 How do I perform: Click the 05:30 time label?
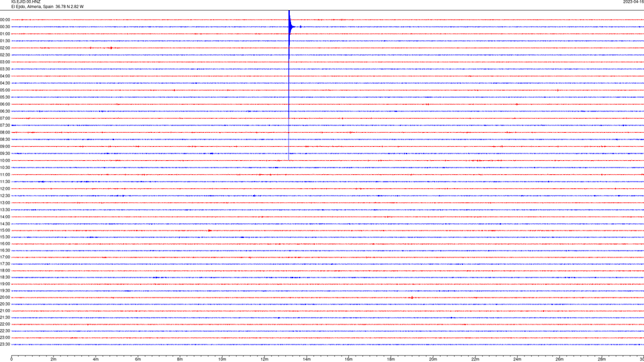tap(5, 97)
